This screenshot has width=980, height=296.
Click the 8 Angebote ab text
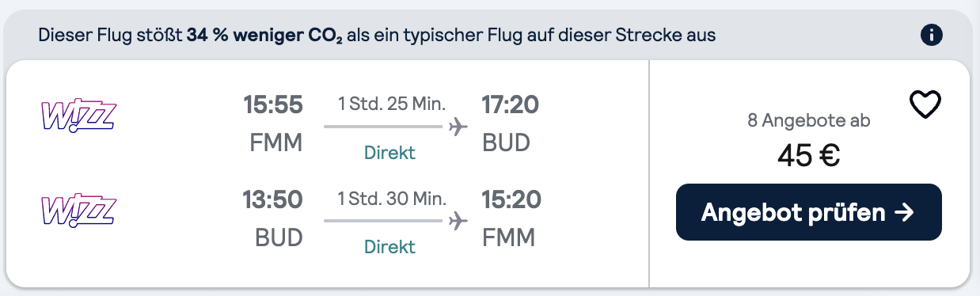click(x=809, y=121)
